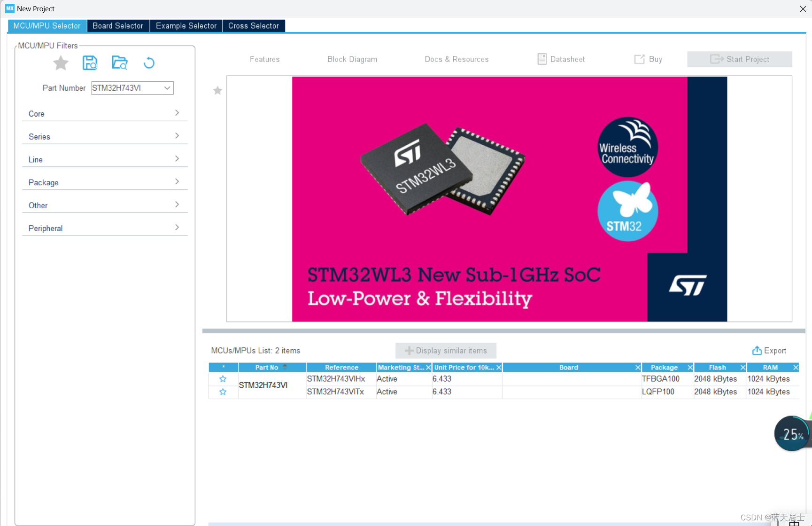Open the Features view

265,59
